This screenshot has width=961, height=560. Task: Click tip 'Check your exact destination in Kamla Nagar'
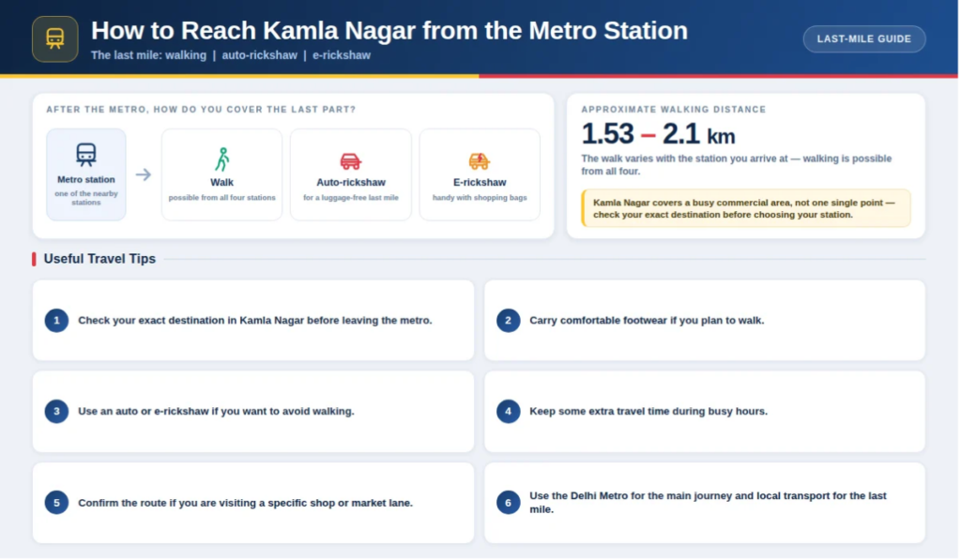click(x=255, y=321)
